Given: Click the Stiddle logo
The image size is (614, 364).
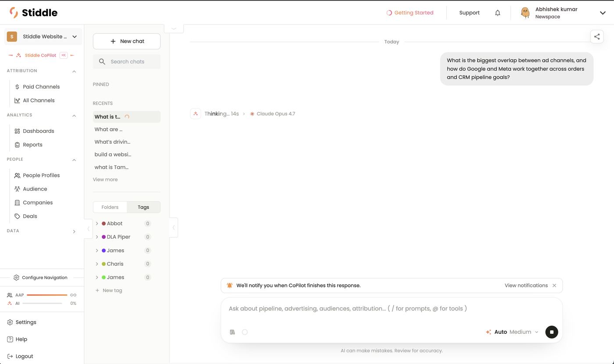Looking at the screenshot, I should [33, 13].
